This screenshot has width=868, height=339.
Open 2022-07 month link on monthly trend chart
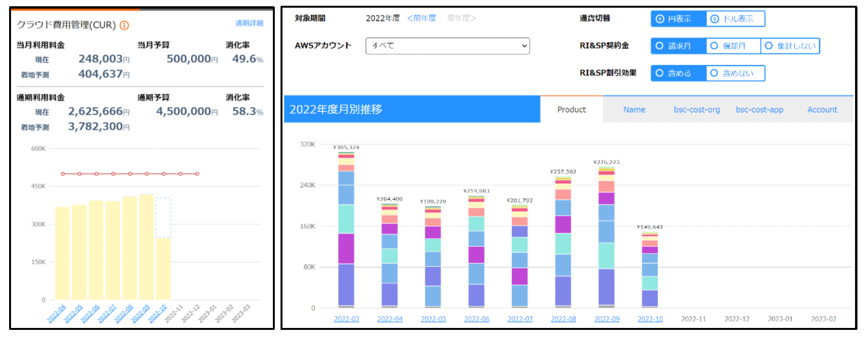coord(520,319)
